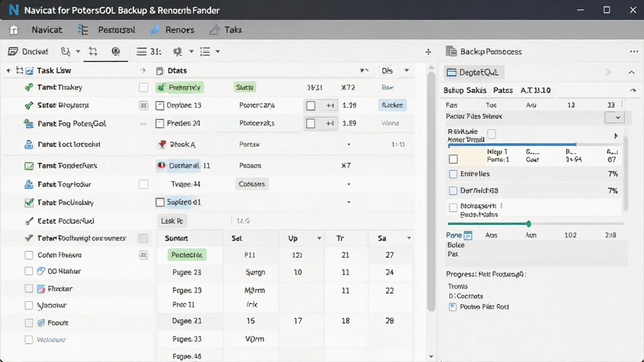This screenshot has width=644, height=362.
Task: Check the Enirelies checkbox
Action: tap(453, 174)
